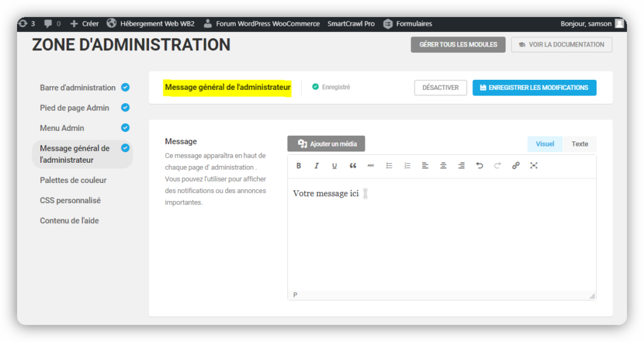Open the Créer menu in admin bar

pyautogui.click(x=84, y=24)
